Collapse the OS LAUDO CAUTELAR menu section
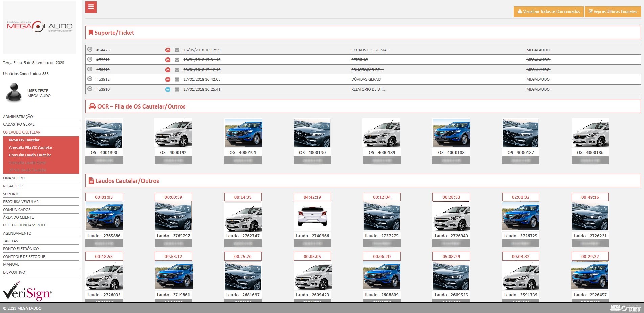 click(22, 132)
